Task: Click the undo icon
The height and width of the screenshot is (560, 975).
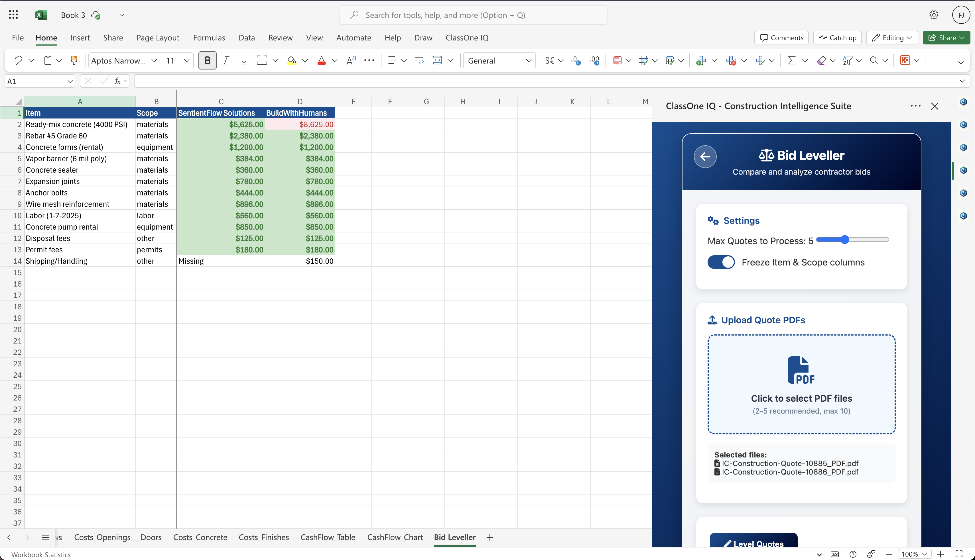Action: point(18,60)
